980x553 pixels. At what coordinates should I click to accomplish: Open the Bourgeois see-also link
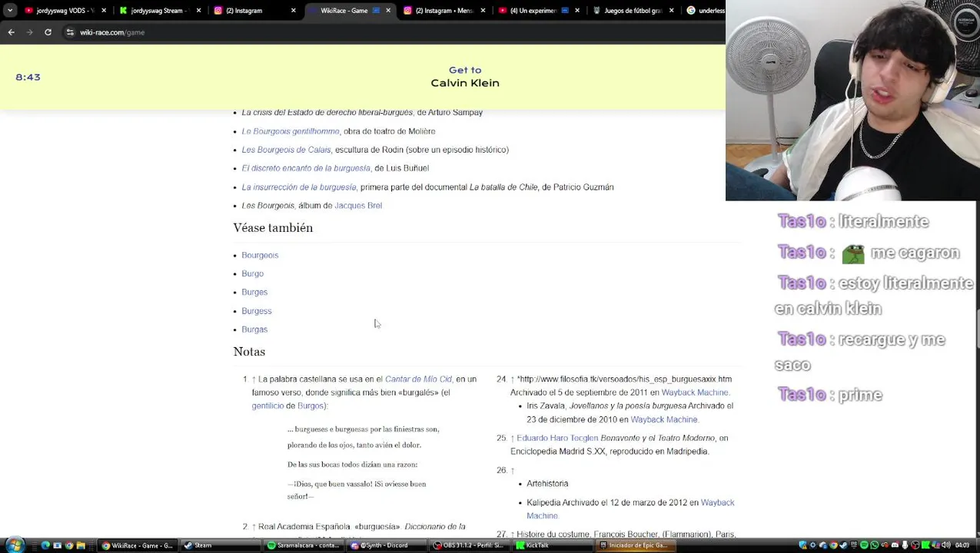point(260,255)
